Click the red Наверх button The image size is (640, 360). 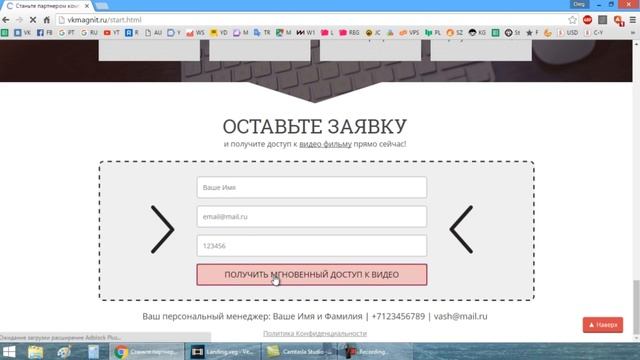[603, 325]
